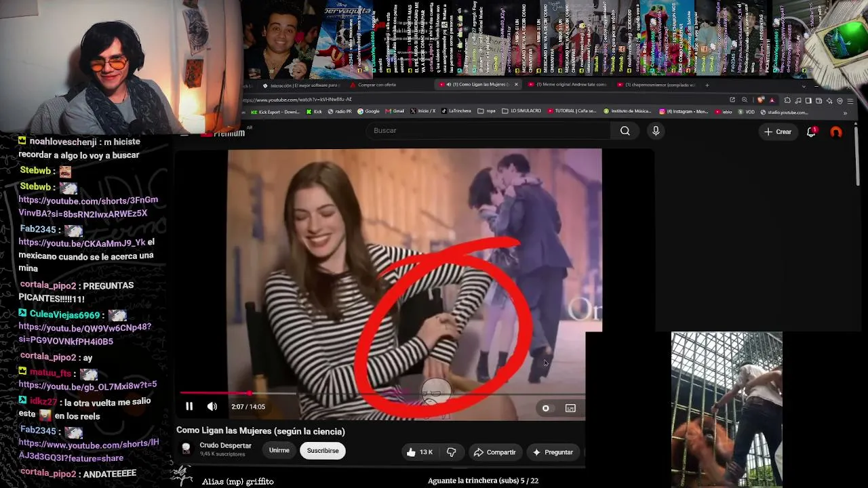
Task: Open the youtube.com/shorts/IH link from Fab2345
Action: (x=89, y=451)
